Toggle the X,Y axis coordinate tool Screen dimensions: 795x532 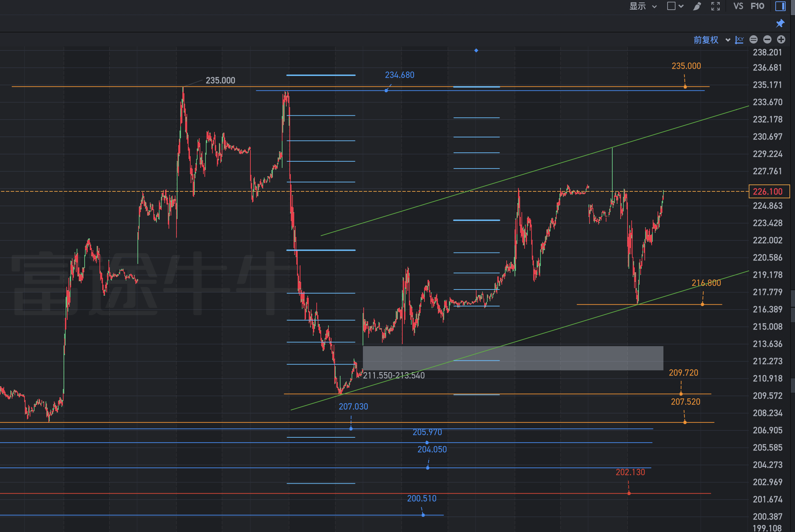pos(739,40)
